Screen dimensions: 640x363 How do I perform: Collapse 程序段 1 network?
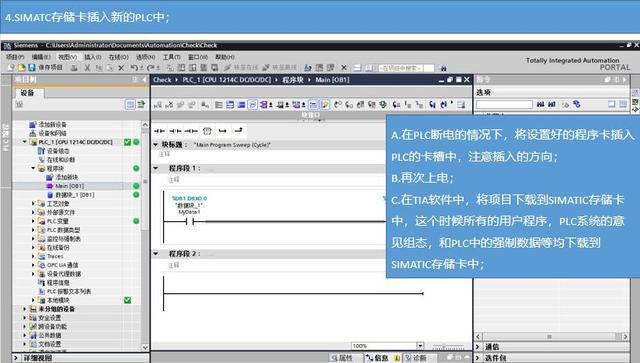tap(156, 168)
